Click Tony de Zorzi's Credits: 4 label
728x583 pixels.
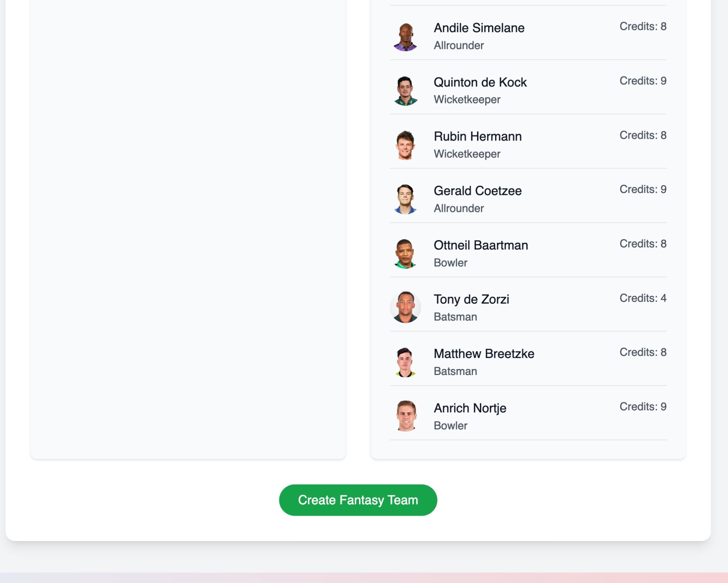pyautogui.click(x=643, y=298)
